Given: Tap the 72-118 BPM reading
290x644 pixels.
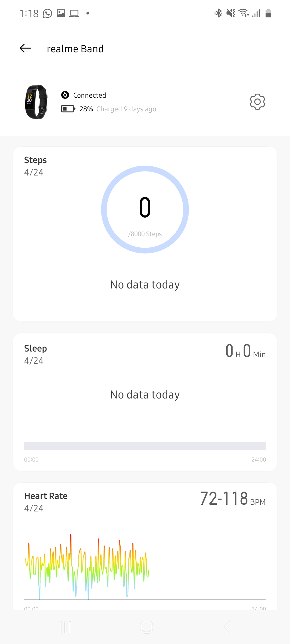Looking at the screenshot, I should click(x=233, y=499).
